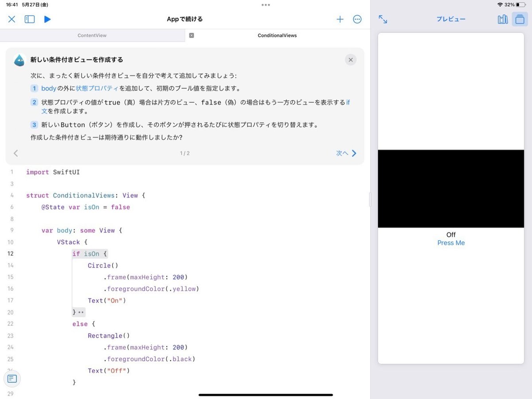The height and width of the screenshot is (399, 532).
Task: Go to next tutorial page via 次へ
Action: (x=346, y=153)
